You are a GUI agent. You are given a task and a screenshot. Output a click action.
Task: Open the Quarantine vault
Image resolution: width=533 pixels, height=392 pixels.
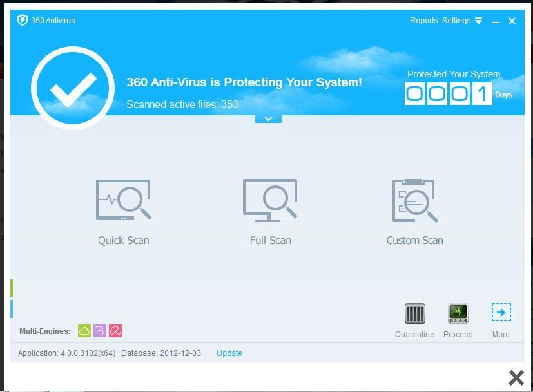coord(414,314)
